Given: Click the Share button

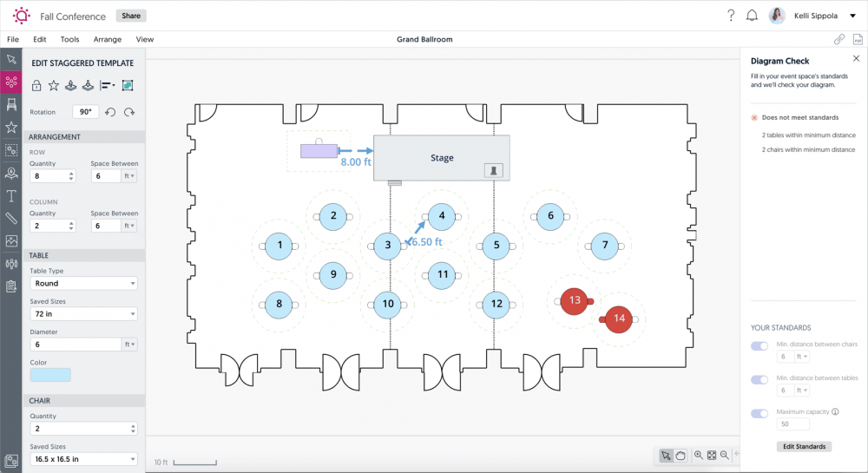Looking at the screenshot, I should 131,16.
